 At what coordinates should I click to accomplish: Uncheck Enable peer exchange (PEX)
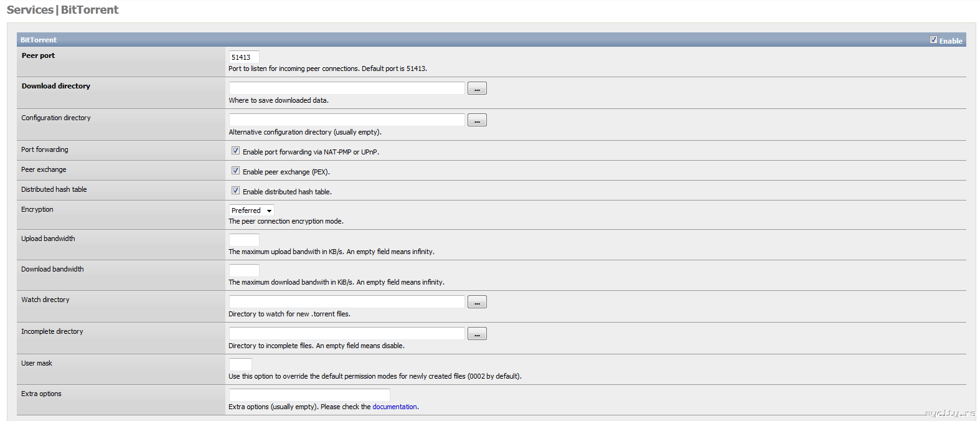click(x=235, y=171)
